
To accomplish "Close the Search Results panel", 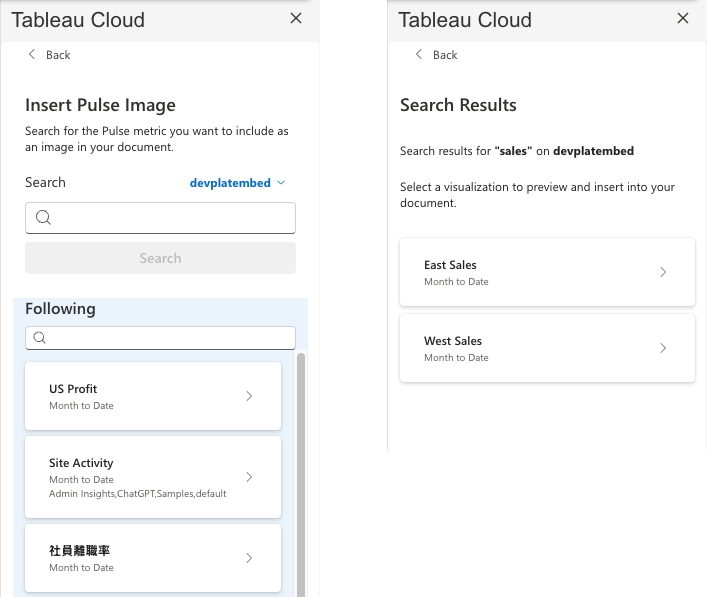I will tap(683, 18).
